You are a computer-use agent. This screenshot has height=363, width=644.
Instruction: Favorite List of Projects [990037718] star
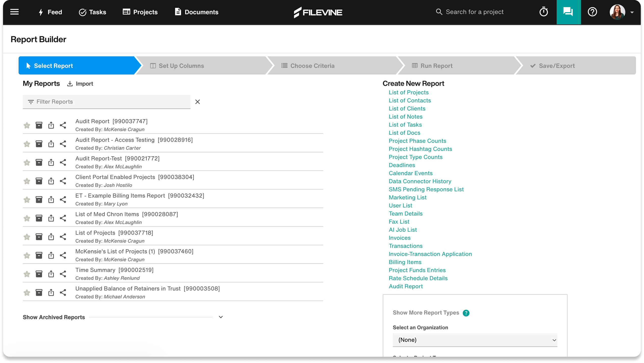point(27,237)
